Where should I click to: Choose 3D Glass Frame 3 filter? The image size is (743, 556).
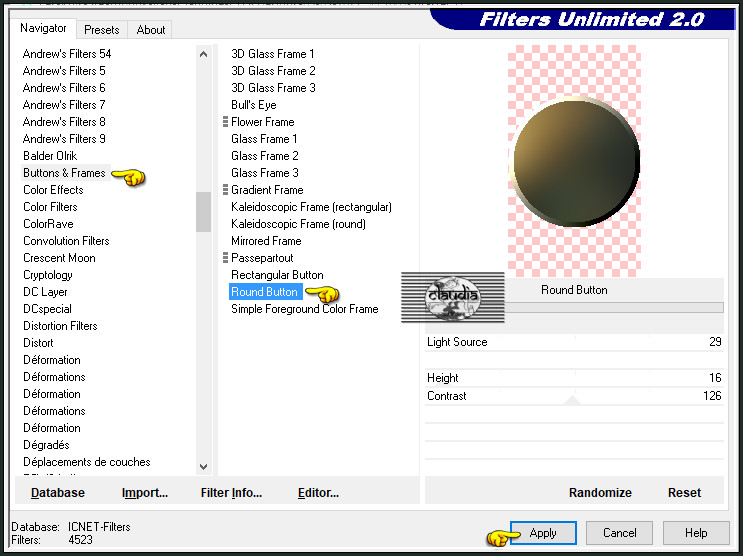click(x=273, y=88)
